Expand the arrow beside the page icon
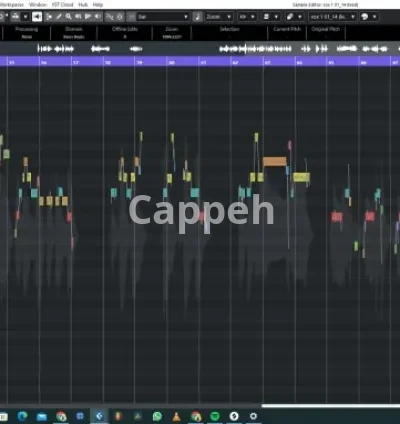 tap(276, 17)
